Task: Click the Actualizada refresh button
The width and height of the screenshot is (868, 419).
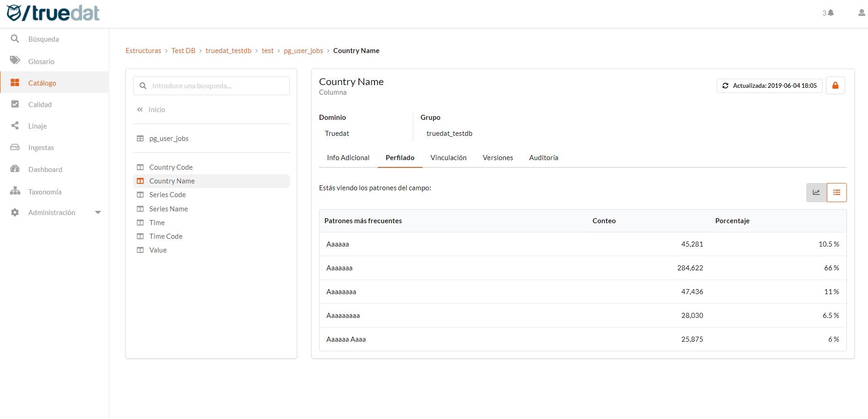Action: (x=769, y=86)
